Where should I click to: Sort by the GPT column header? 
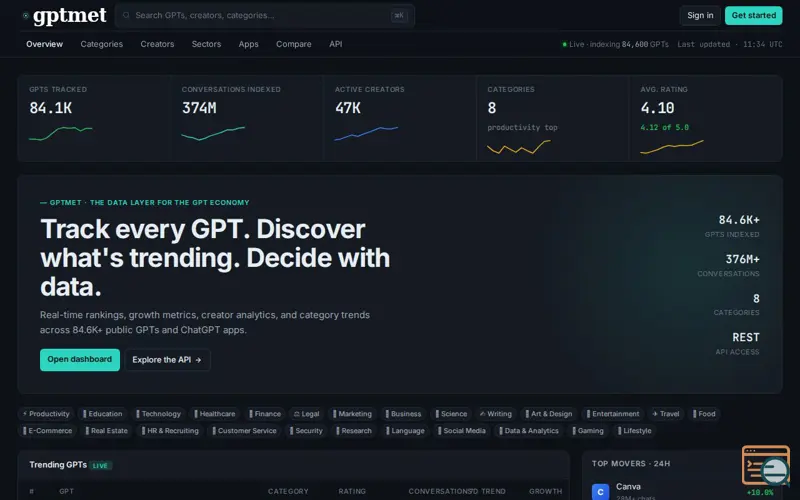[x=66, y=491]
